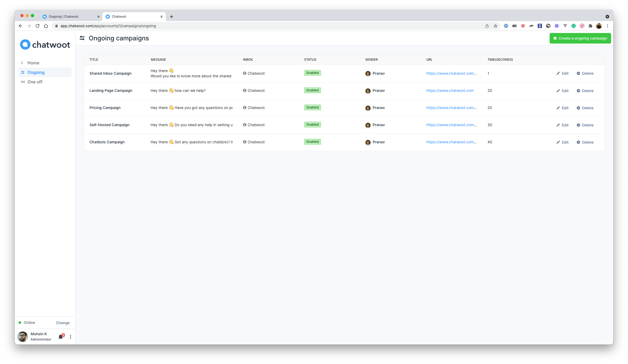This screenshot has width=628, height=364.
Task: Click the browser home icon
Action: click(46, 26)
